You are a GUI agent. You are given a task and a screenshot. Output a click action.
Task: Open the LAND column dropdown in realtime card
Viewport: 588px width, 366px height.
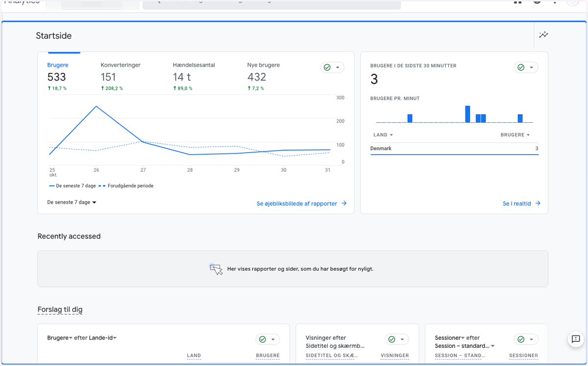383,135
